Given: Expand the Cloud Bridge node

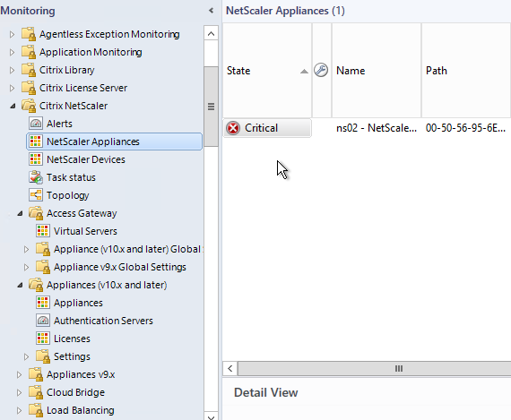Looking at the screenshot, I should pyautogui.click(x=19, y=392).
